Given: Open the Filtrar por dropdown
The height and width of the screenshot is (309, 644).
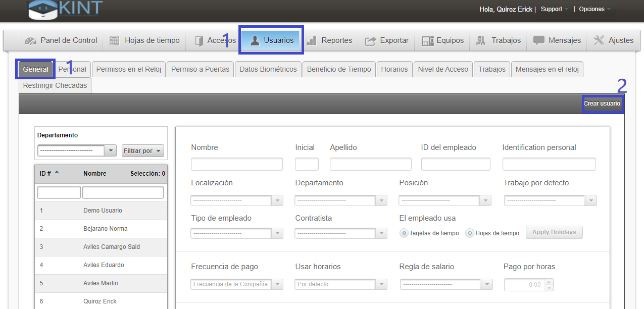Looking at the screenshot, I should coord(143,151).
